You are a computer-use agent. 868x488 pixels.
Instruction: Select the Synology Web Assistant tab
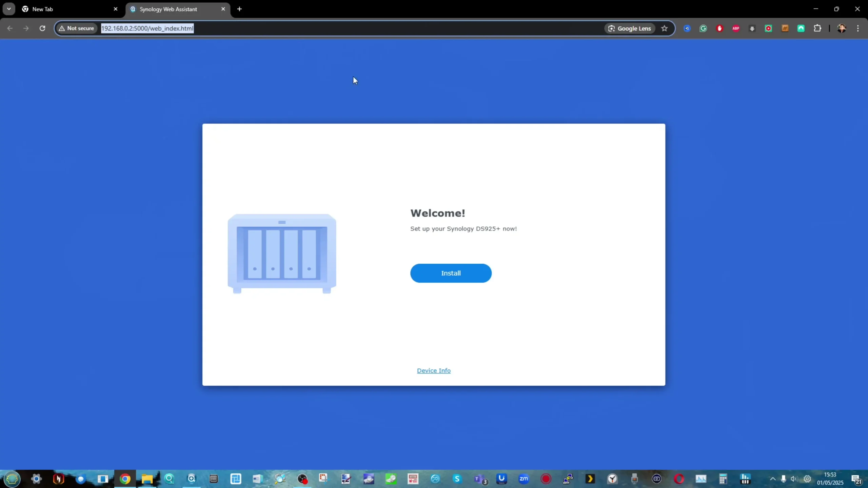[177, 9]
